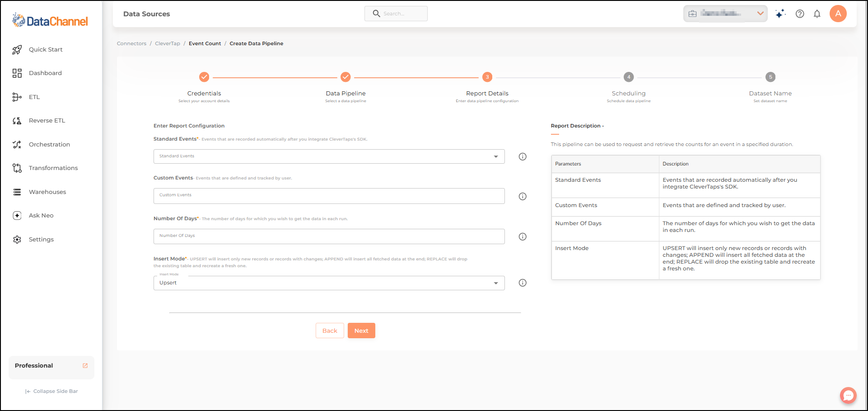Focus the Number Of Days input field

point(329,236)
